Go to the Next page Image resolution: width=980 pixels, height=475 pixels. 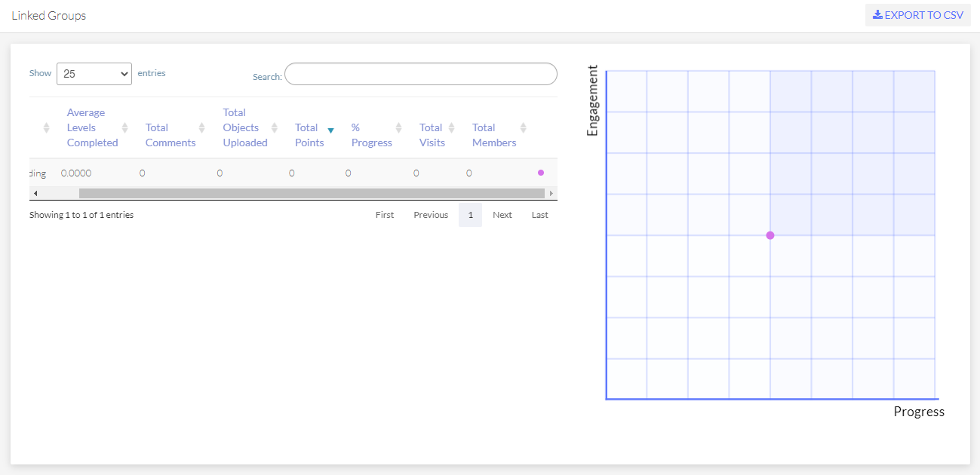[x=502, y=215]
